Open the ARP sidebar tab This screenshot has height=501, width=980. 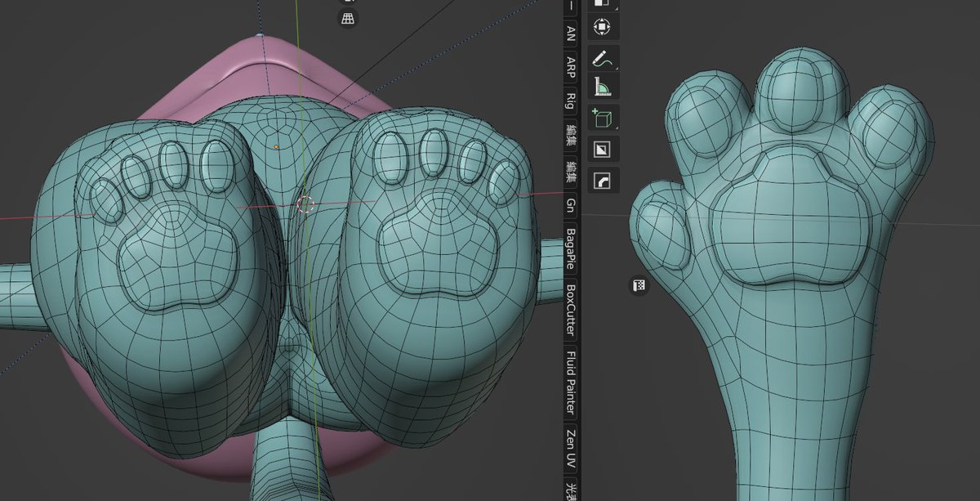(572, 67)
